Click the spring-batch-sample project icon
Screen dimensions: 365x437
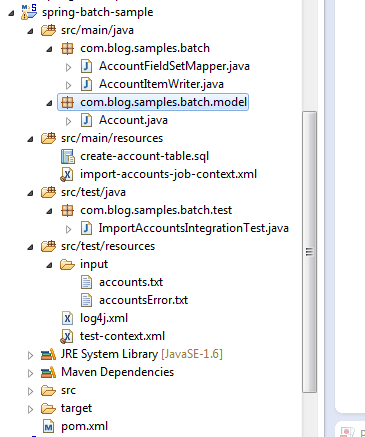(x=29, y=12)
